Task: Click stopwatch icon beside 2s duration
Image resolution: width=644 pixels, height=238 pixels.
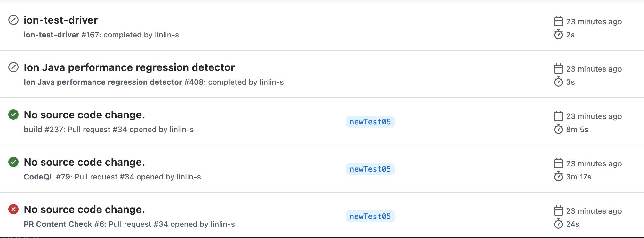Action: [558, 35]
